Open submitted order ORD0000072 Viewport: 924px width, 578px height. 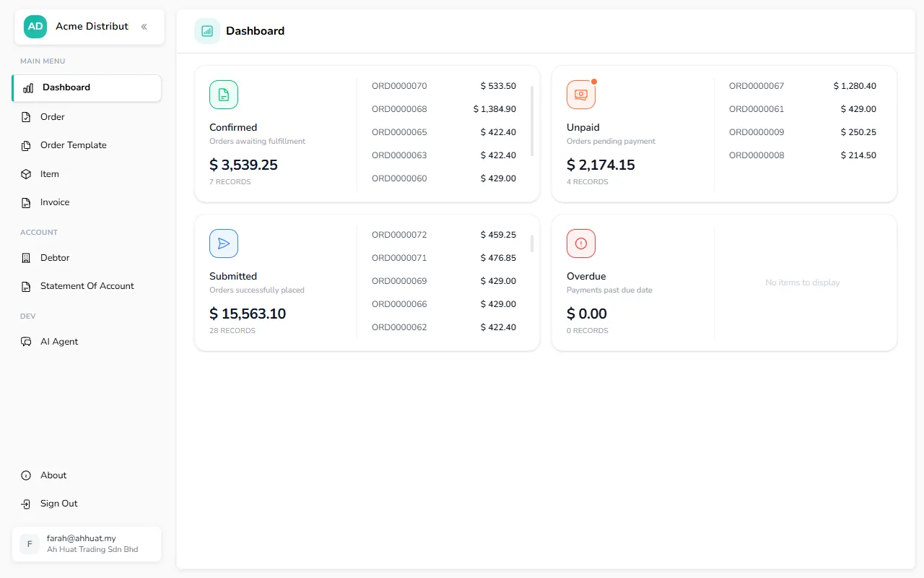444,235
